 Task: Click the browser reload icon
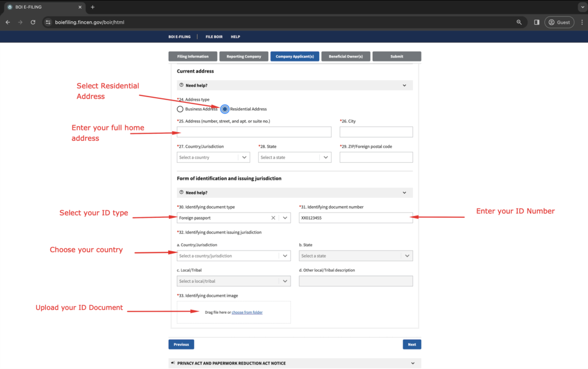coord(33,22)
